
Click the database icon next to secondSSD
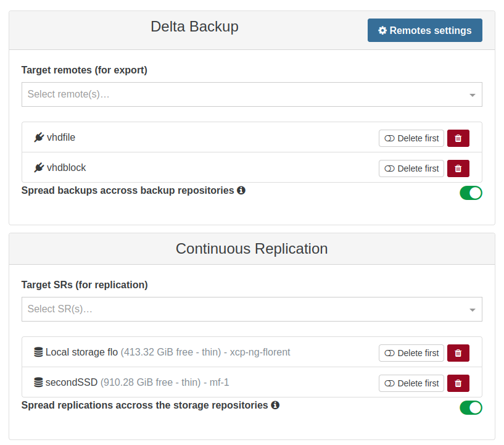pos(38,383)
